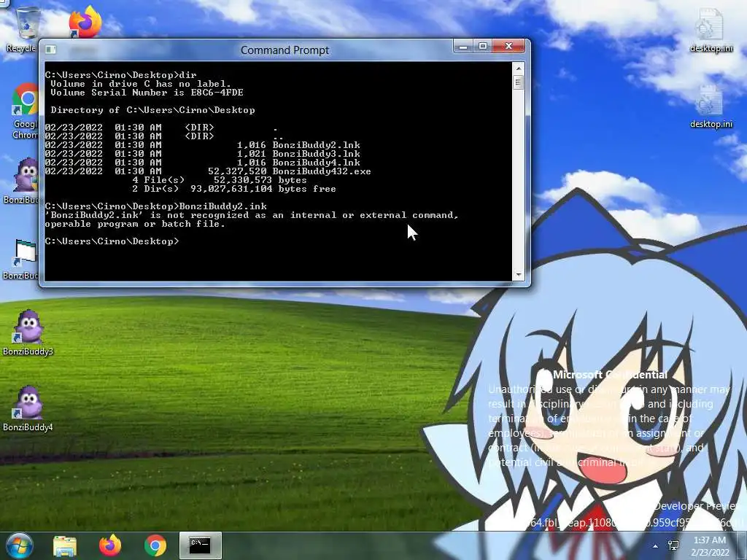
Task: Open the Recycle Bin desktop icon
Action: [25, 28]
